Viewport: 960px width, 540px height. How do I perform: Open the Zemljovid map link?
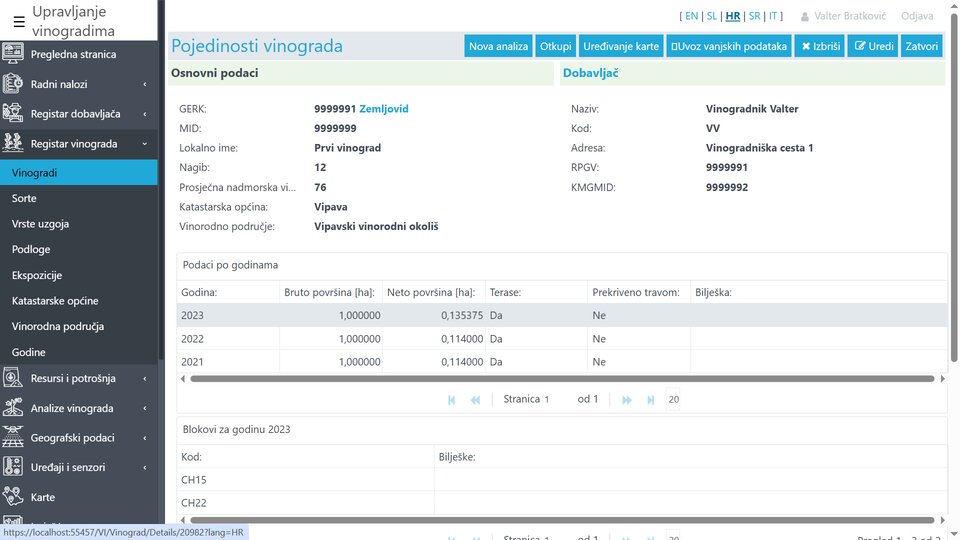[x=384, y=109]
